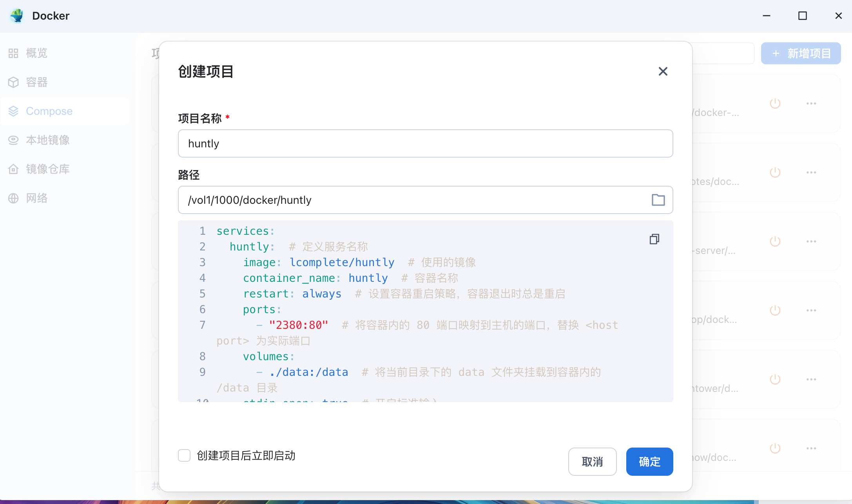Click the 镜像仓库 house icon
The width and height of the screenshot is (852, 504).
click(x=13, y=169)
